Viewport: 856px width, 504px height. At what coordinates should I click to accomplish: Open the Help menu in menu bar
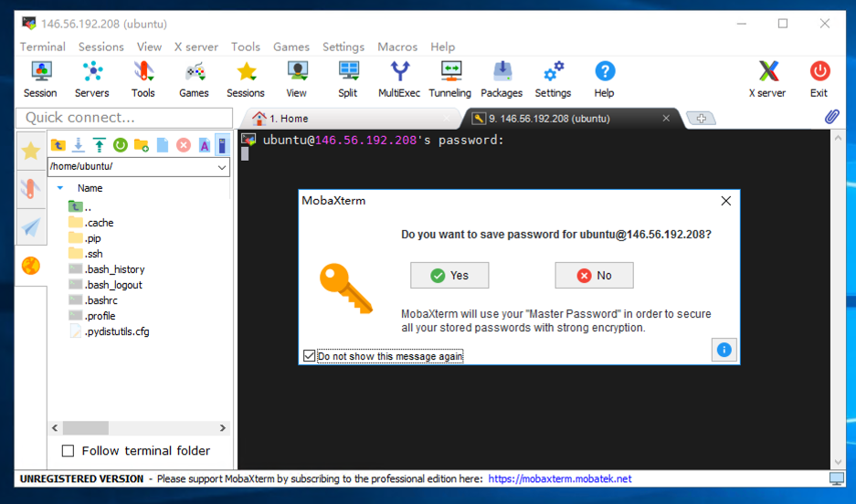click(x=442, y=47)
